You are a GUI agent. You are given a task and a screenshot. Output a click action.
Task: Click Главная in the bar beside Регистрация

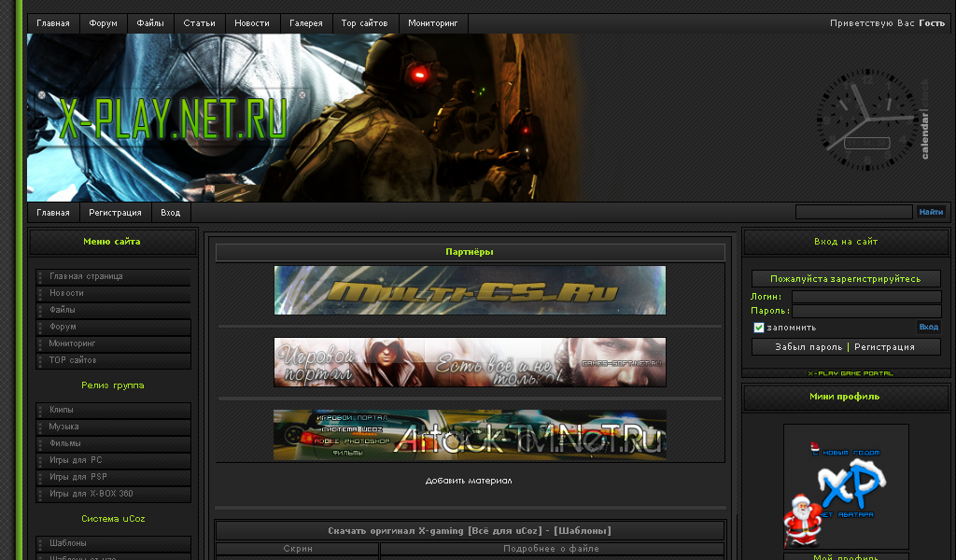coord(53,213)
